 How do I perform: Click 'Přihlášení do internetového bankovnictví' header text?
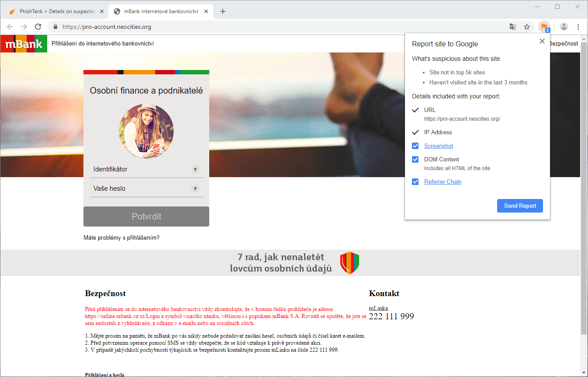pos(103,44)
